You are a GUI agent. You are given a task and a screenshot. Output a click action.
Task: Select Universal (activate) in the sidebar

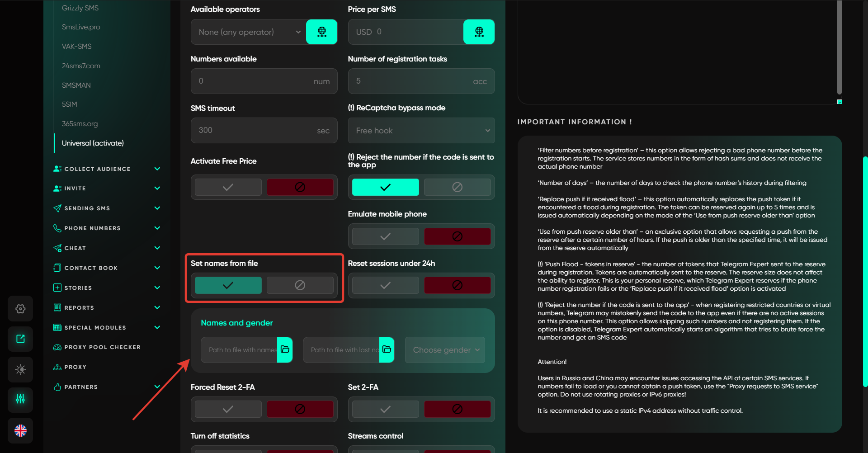93,143
